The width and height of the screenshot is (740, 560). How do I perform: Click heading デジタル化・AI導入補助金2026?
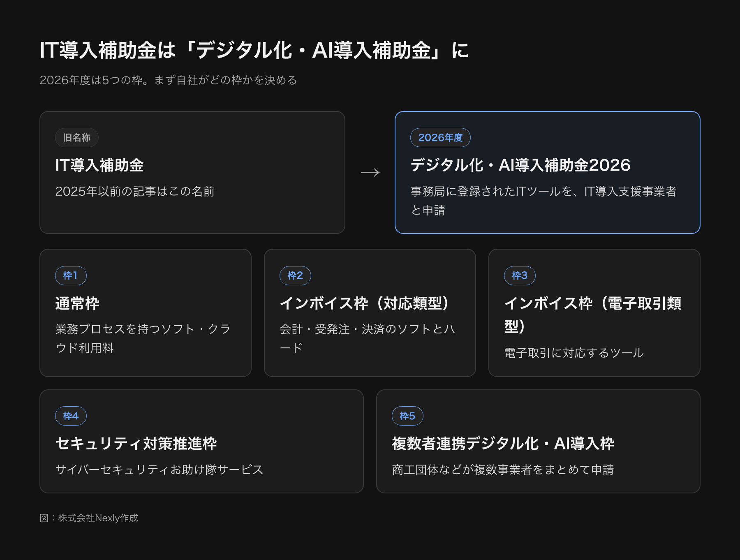click(520, 165)
